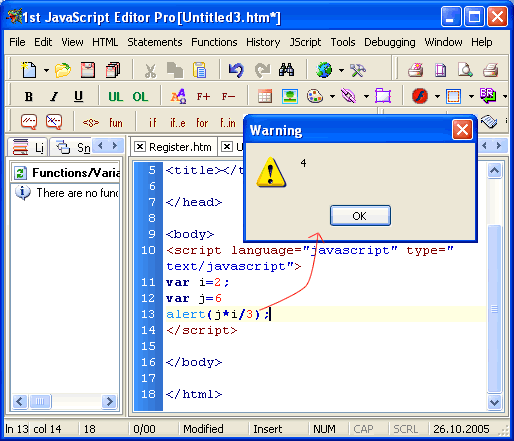
Task: Click OK in the Warning dialog
Action: (x=360, y=216)
